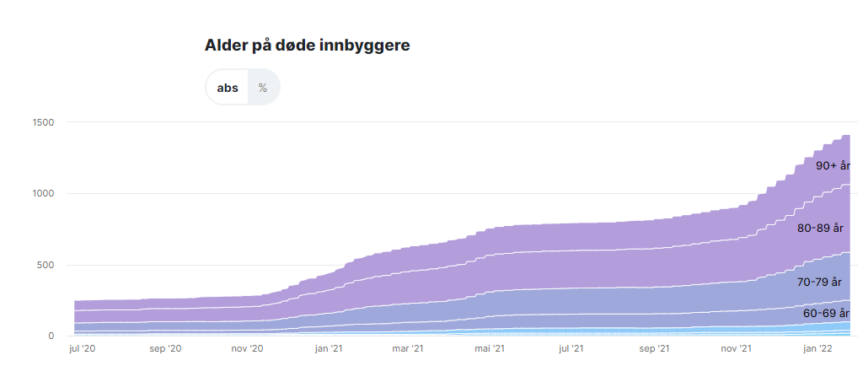This screenshot has width=868, height=366.
Task: Click the 70-79 år area label
Action: (x=820, y=283)
